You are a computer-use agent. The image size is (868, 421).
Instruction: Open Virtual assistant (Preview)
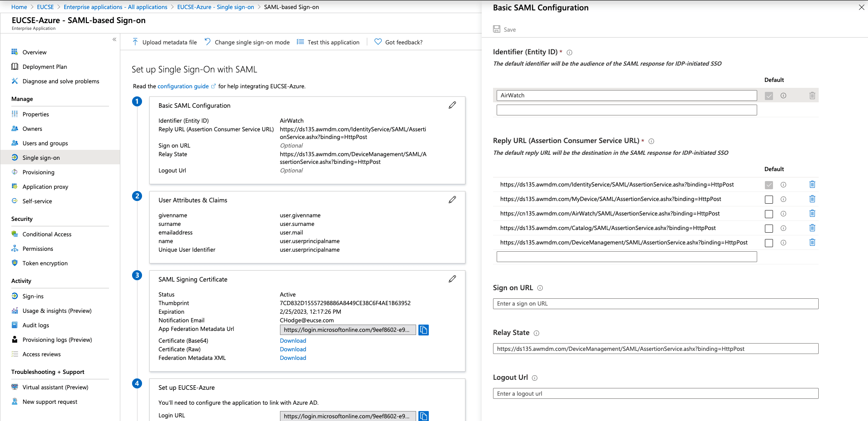pyautogui.click(x=55, y=387)
